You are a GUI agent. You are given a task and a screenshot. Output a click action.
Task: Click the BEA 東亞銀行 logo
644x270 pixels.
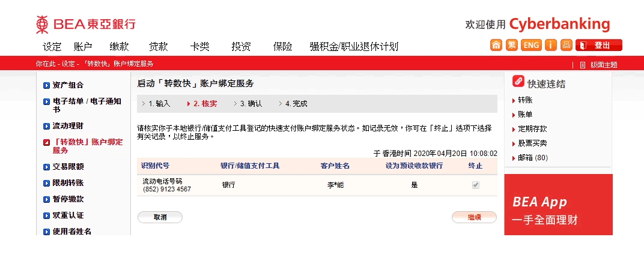click(x=85, y=24)
